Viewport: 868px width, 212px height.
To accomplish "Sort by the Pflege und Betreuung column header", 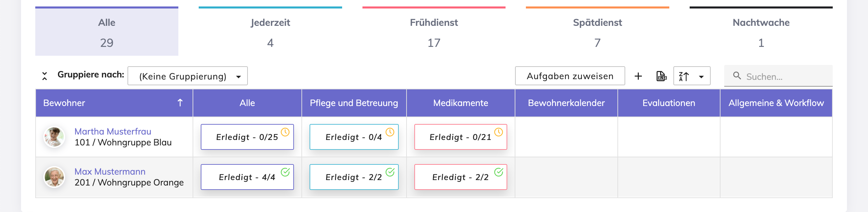I will (354, 103).
